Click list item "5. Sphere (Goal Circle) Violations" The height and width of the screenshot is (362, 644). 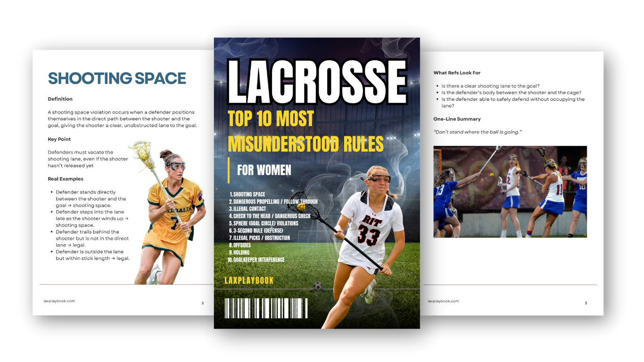(x=264, y=223)
